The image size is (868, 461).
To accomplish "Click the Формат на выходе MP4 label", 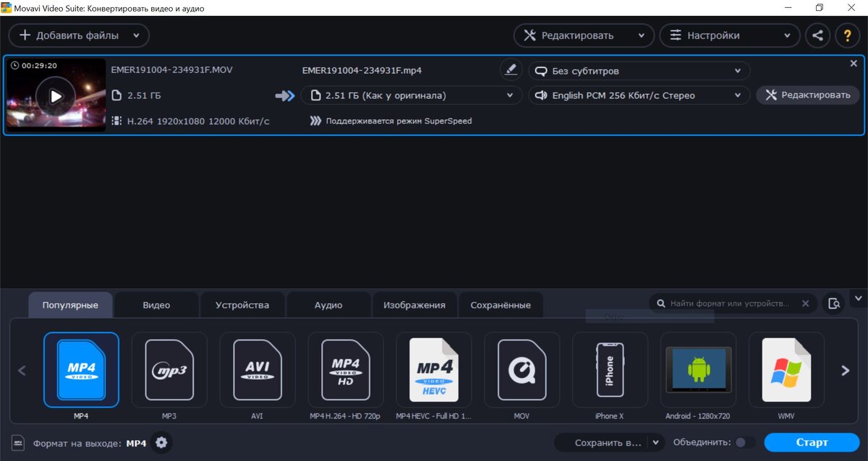I will tap(90, 443).
